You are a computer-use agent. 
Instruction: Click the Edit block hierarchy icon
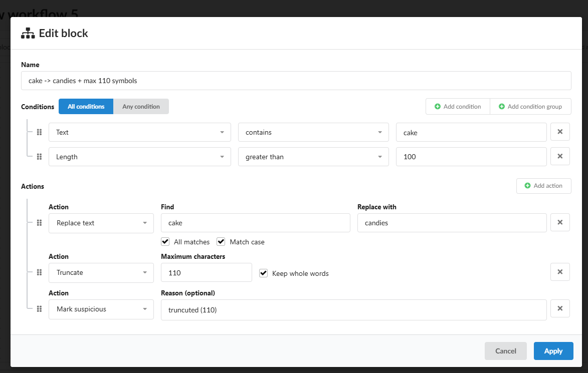click(28, 34)
